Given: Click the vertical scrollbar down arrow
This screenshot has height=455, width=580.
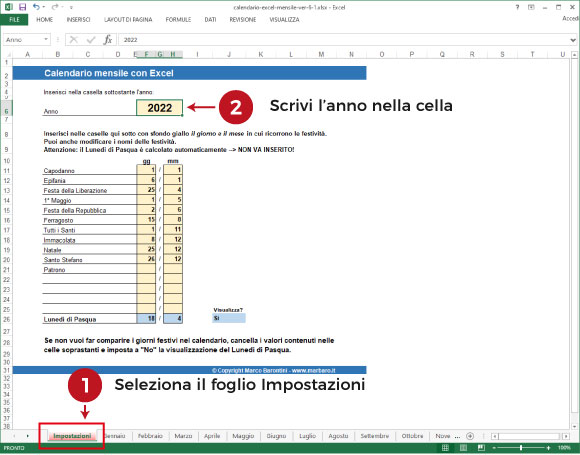Looking at the screenshot, I should click(574, 426).
